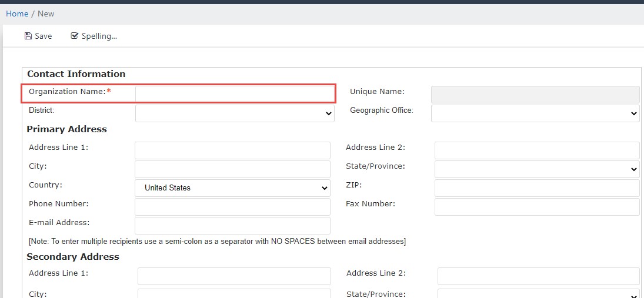Click the Primary Address Line 2 field
Image resolution: width=644 pixels, height=298 pixels.
point(537,150)
